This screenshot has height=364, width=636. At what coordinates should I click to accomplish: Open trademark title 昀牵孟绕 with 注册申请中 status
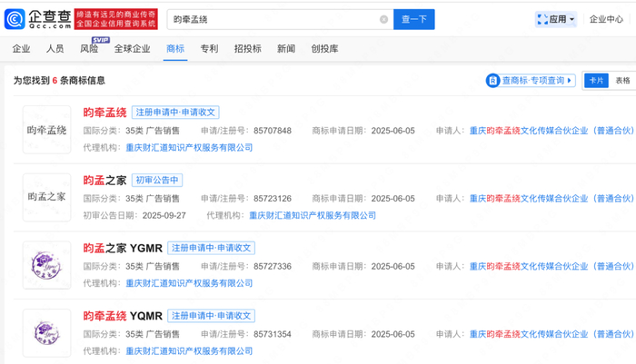tap(104, 113)
